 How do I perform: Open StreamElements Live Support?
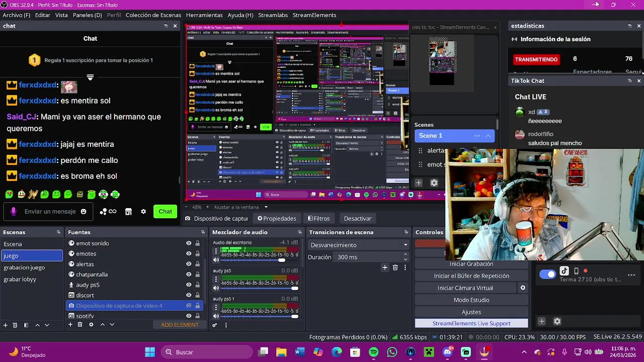tap(471, 324)
